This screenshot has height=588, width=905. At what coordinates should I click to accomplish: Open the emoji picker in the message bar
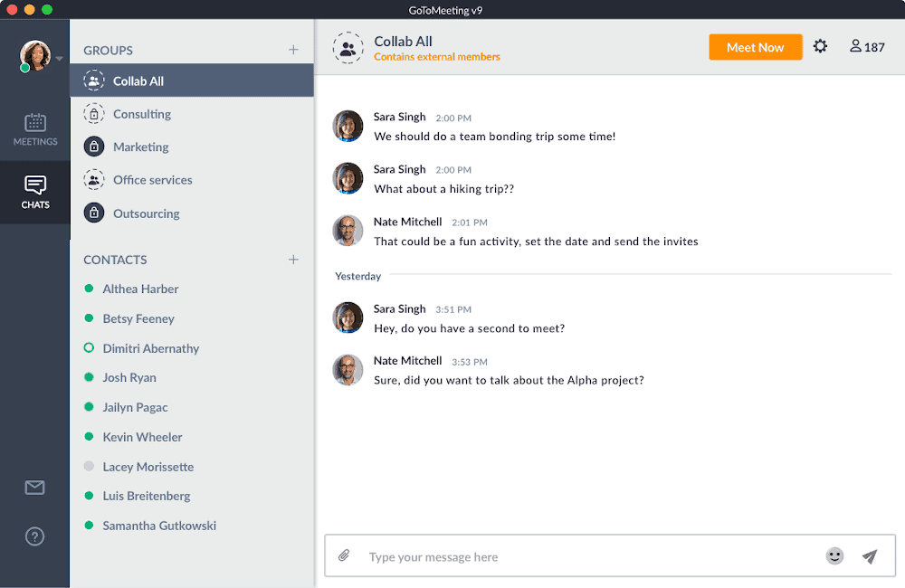coord(834,557)
